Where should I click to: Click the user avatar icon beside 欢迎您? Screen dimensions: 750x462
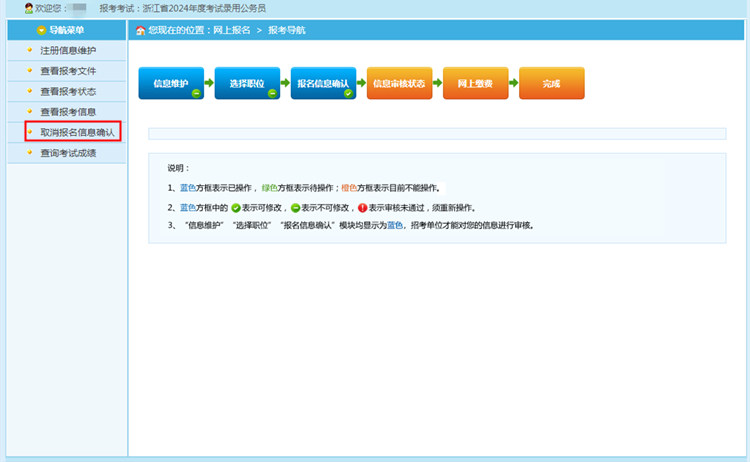tap(29, 8)
